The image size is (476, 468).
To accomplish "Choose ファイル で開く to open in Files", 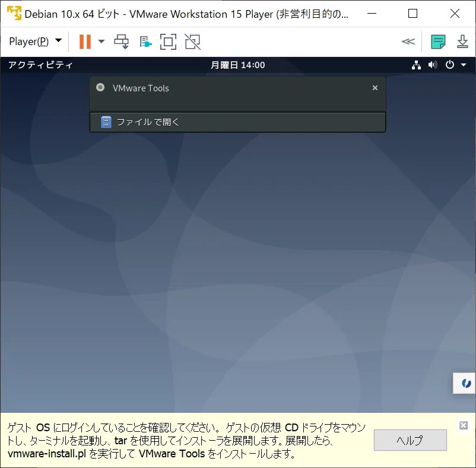I will click(237, 122).
